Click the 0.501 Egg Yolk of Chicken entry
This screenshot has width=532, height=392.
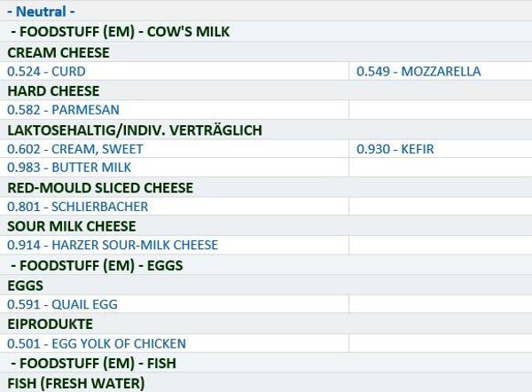pyautogui.click(x=96, y=343)
